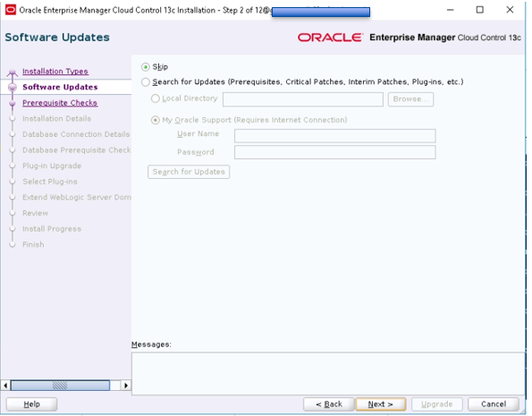Click the sidebar scrollbar left arrow
This screenshot has height=416, width=532.
pos(5,386)
